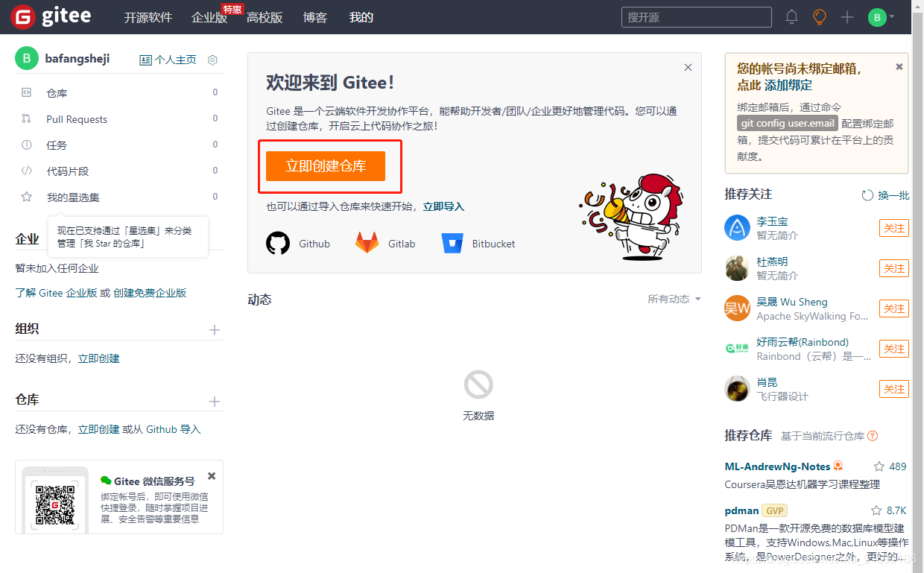Click the lightbulb feedback icon in top bar
Screen dimensions: 924x573
pos(819,16)
